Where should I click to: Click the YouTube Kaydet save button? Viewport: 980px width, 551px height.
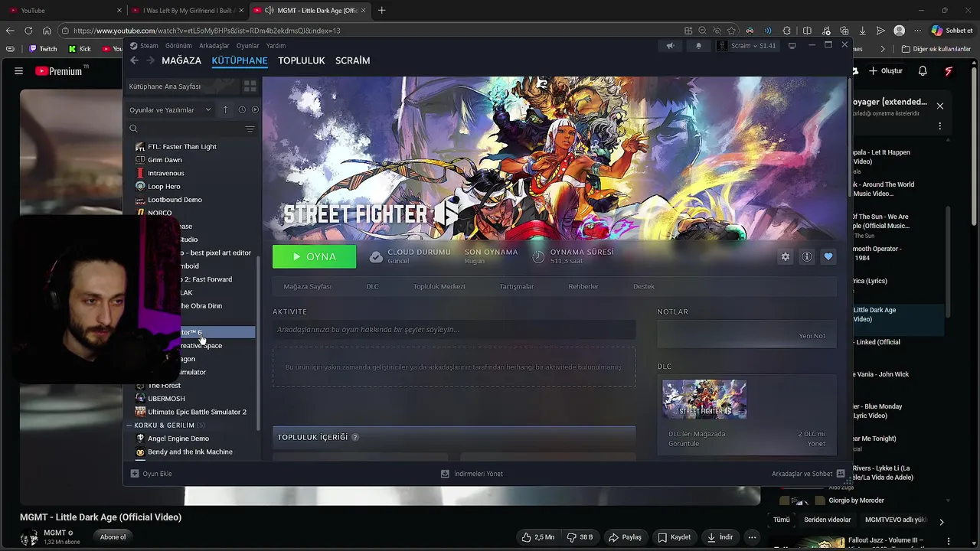[674, 537]
